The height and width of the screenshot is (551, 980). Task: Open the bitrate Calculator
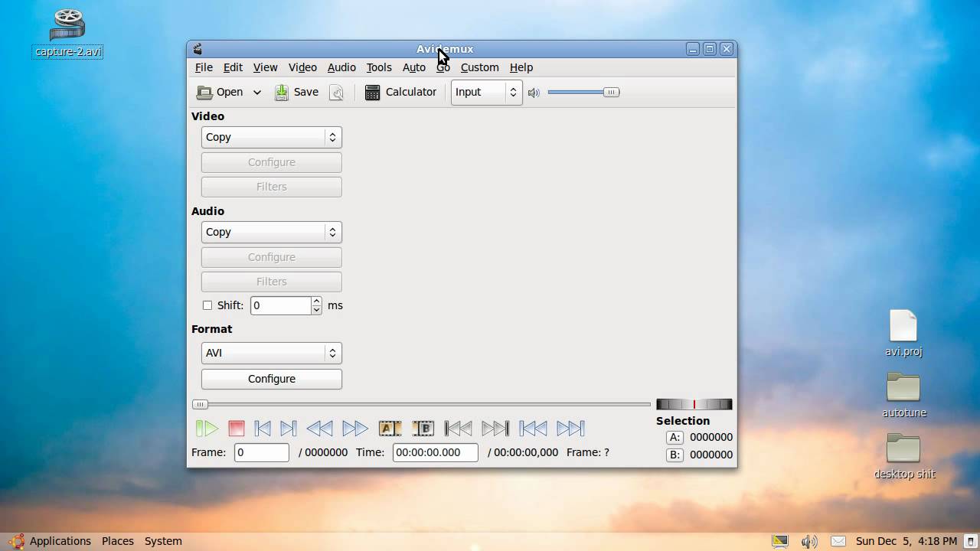(x=400, y=92)
